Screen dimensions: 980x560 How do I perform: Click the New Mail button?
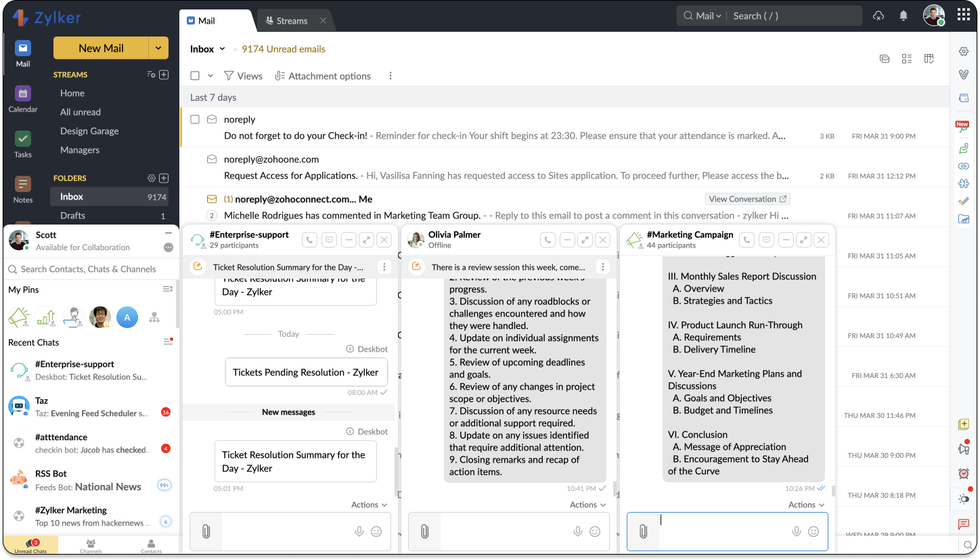click(101, 48)
